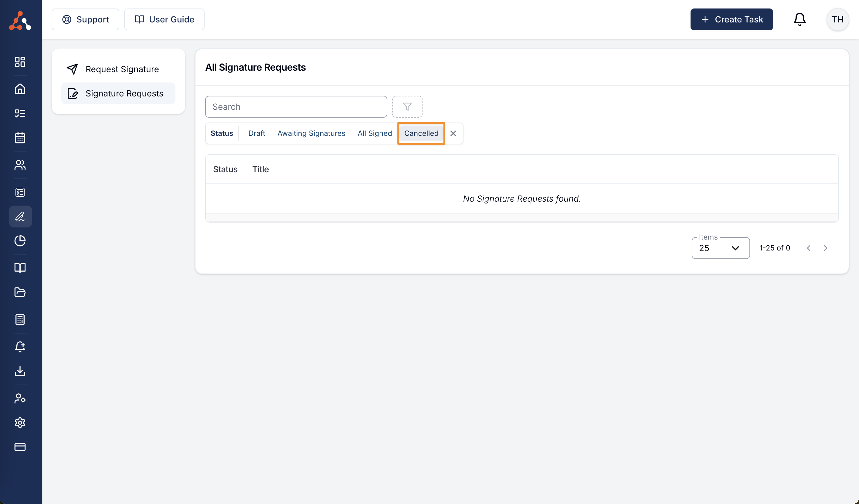Open the settings gear in sidebar

(20, 422)
